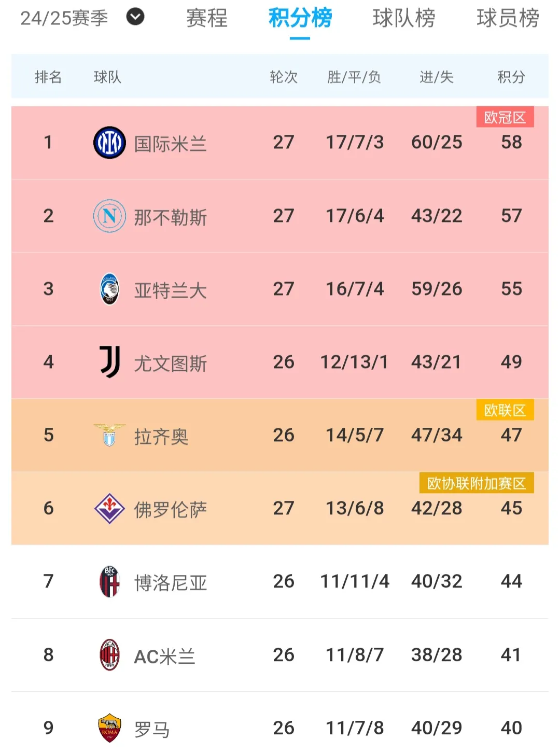
Task: Click the 积分 column header
Action: click(511, 77)
